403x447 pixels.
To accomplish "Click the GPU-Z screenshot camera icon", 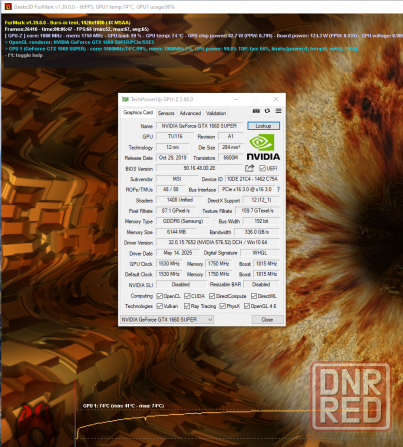I will click(256, 111).
